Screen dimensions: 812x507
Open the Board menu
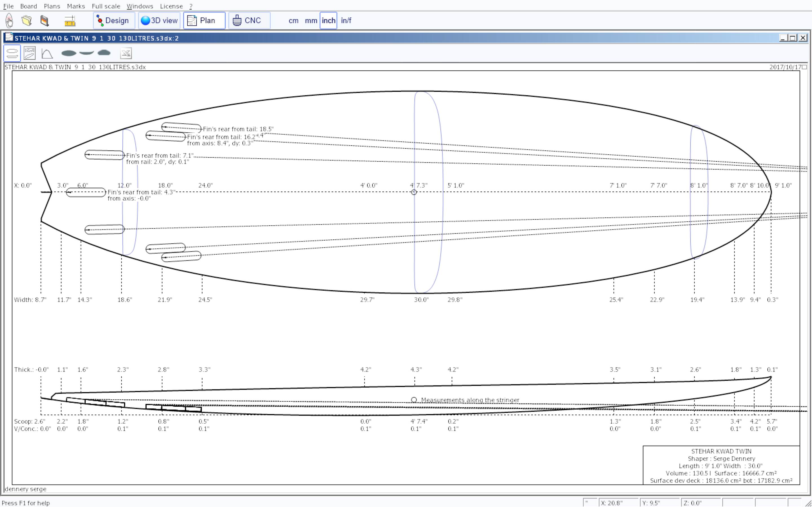point(28,6)
